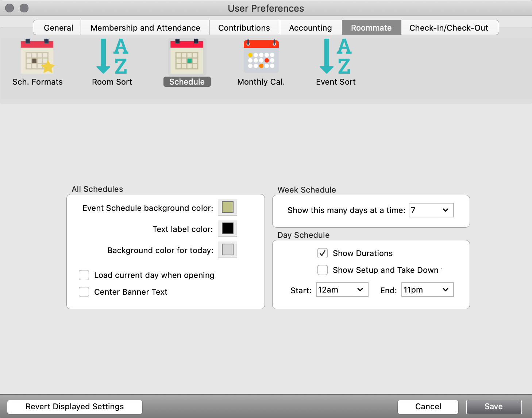
Task: Open the Monthly Cal. icon
Action: [x=261, y=57]
